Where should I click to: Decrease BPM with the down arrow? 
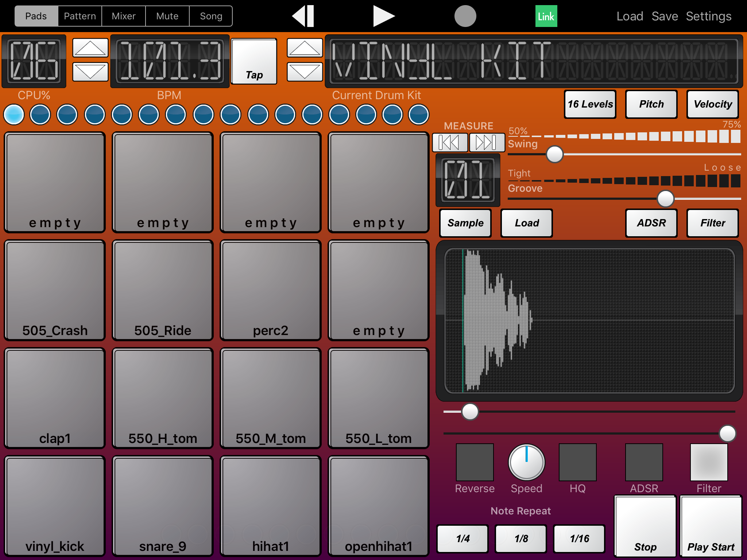click(x=90, y=71)
